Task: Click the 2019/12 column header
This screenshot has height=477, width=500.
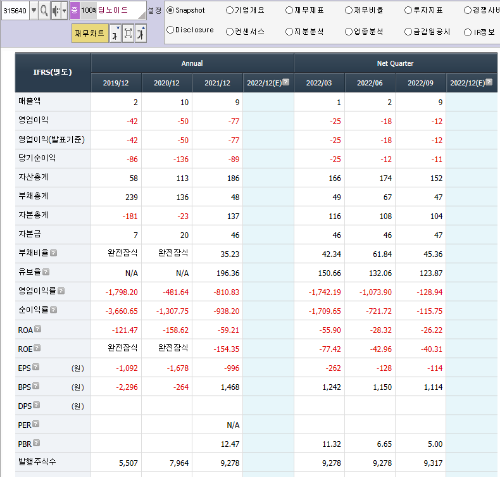Action: pos(116,83)
